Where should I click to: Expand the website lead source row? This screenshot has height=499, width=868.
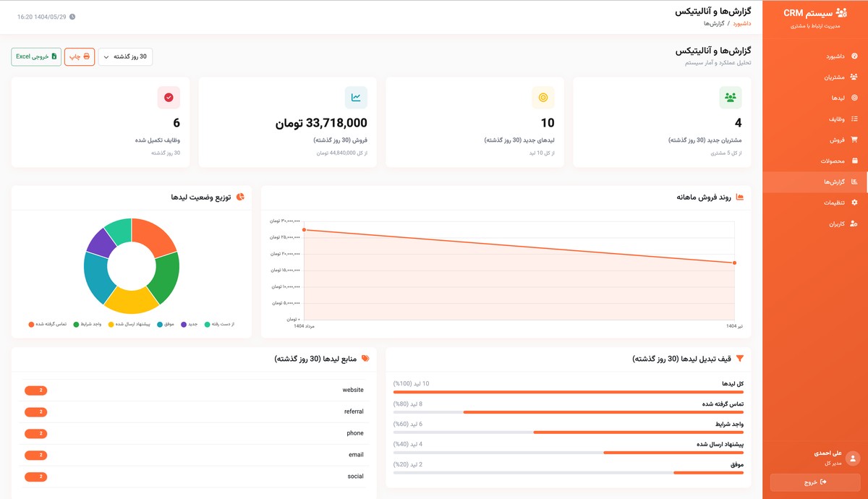click(x=195, y=390)
